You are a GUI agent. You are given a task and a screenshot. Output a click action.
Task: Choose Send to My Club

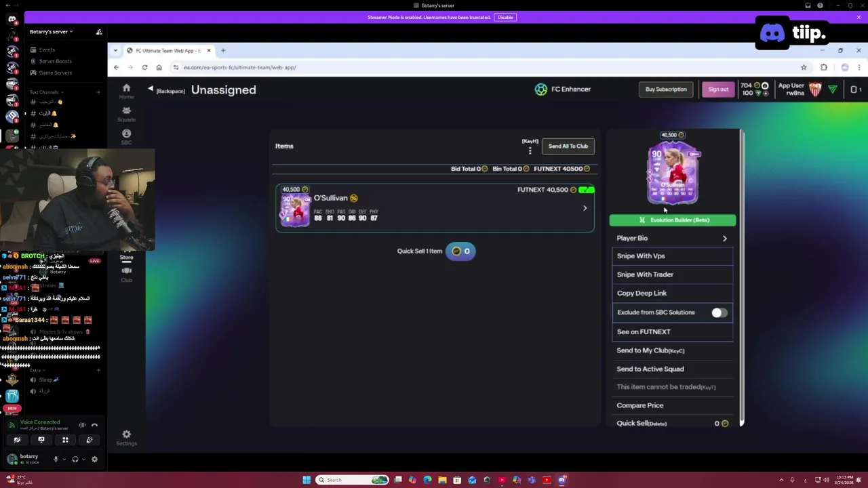(673, 350)
